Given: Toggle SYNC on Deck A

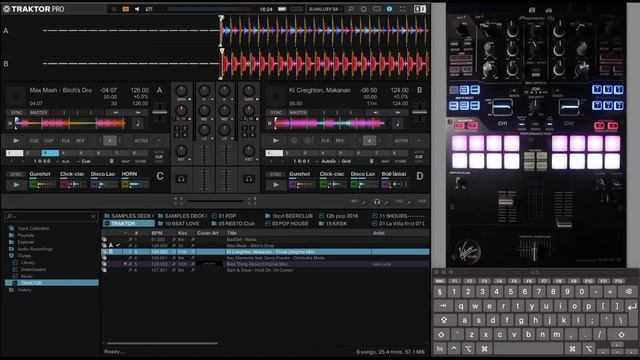Looking at the screenshot, I should click(x=17, y=112).
